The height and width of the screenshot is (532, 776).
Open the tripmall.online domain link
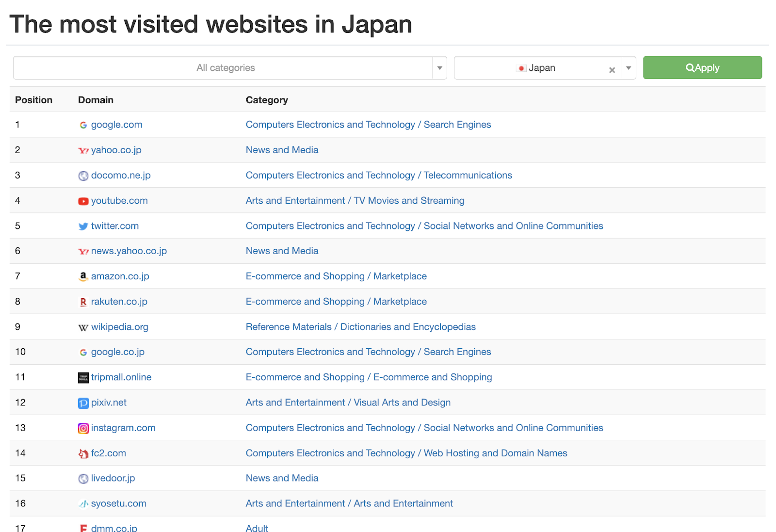point(121,377)
